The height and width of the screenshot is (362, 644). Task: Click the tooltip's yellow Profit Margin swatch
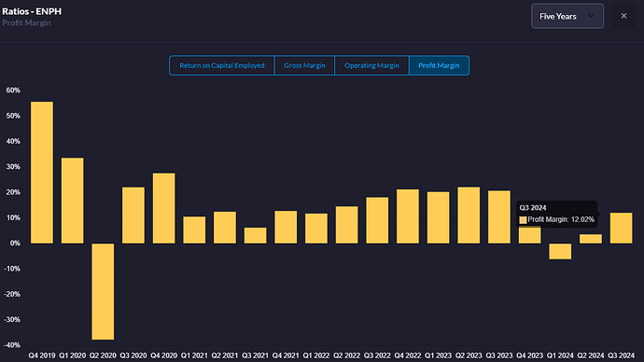523,220
